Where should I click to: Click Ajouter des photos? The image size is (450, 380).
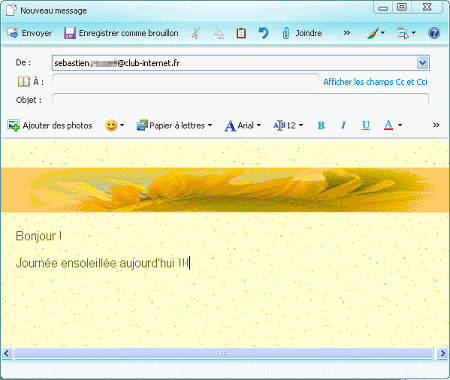pos(50,125)
